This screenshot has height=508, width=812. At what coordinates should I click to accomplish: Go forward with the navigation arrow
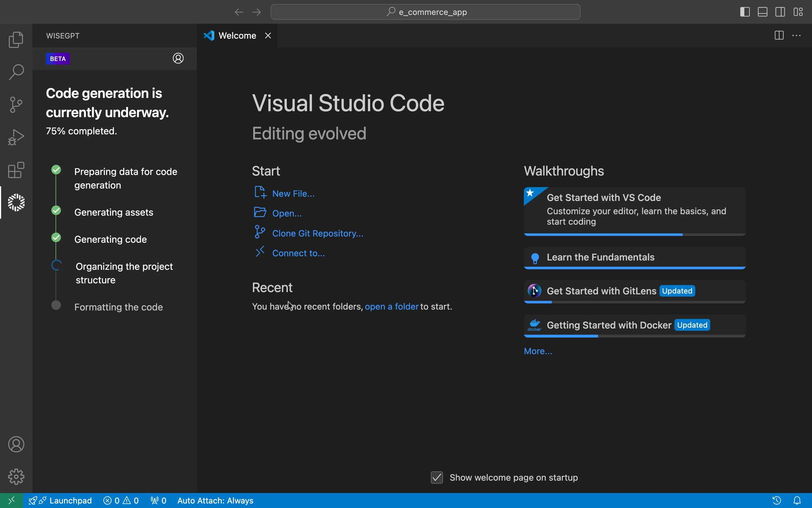257,12
